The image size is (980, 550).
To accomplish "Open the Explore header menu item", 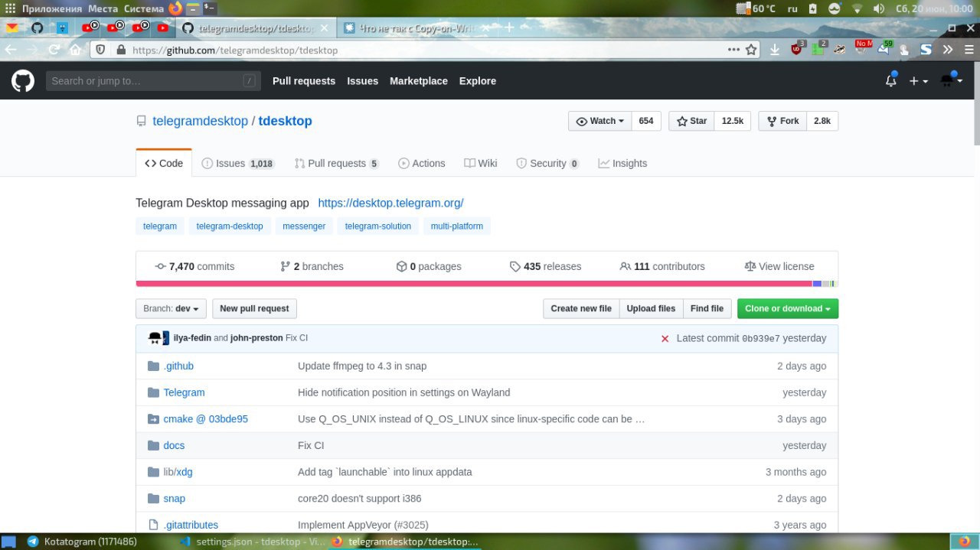I will click(478, 80).
